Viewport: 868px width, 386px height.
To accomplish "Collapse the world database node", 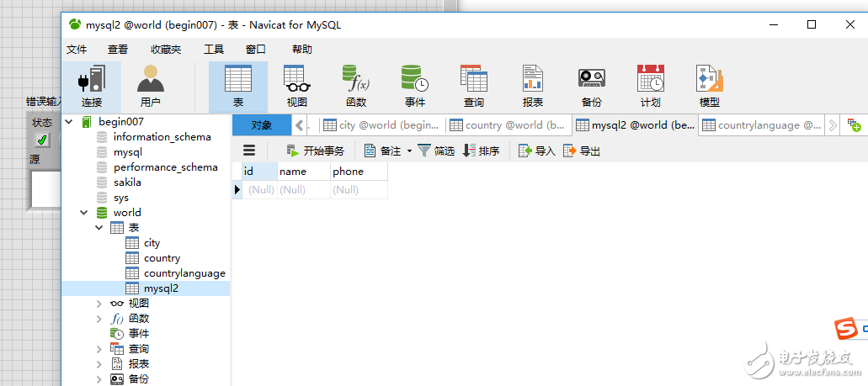I will 83,213.
